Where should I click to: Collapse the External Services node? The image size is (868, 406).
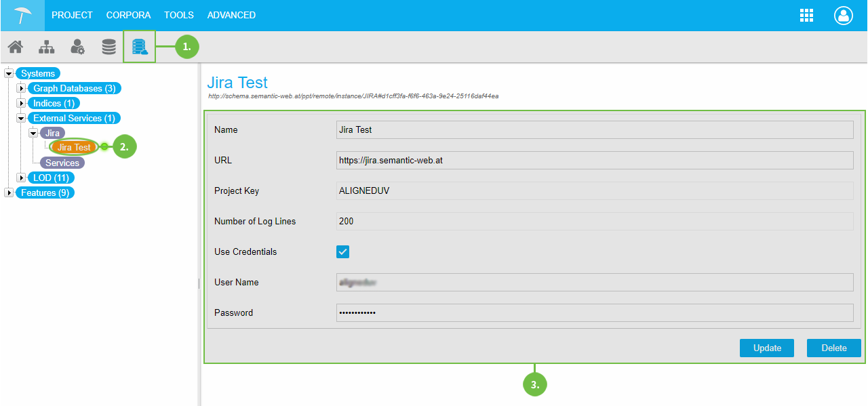click(x=21, y=118)
